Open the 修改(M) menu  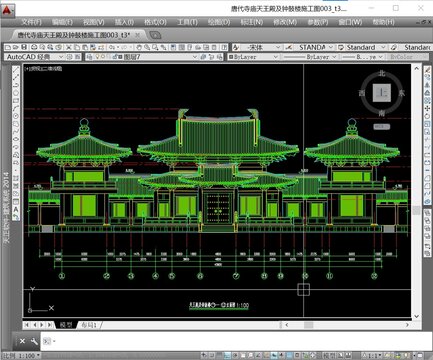[x=285, y=22]
